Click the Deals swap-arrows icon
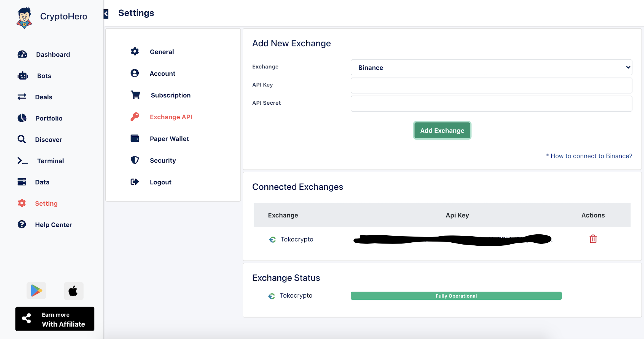This screenshot has height=339, width=644. pos(22,97)
